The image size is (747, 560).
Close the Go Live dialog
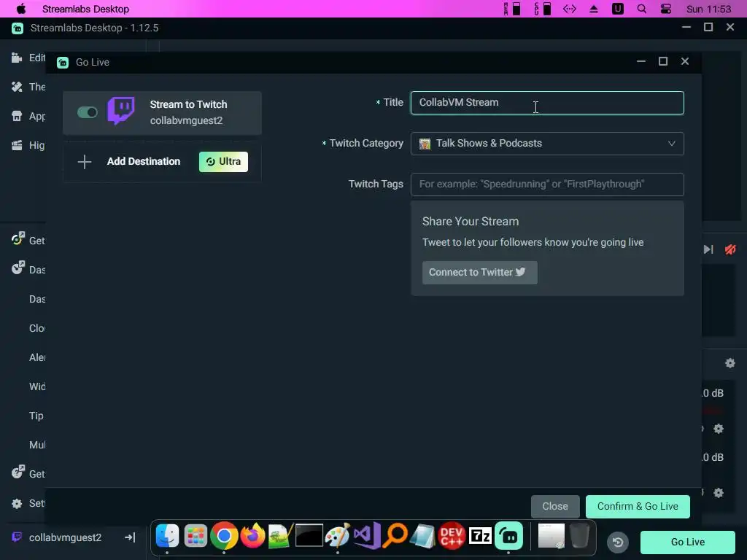click(x=555, y=506)
